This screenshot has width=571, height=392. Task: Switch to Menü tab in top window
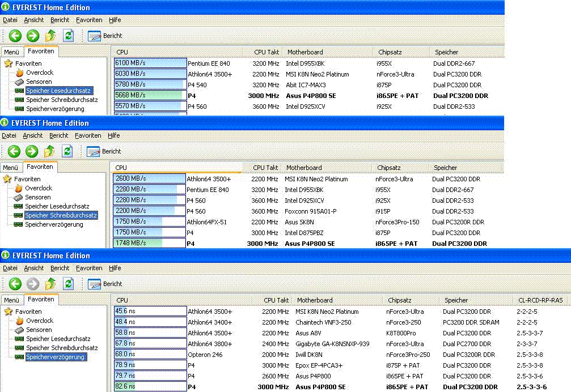12,52
